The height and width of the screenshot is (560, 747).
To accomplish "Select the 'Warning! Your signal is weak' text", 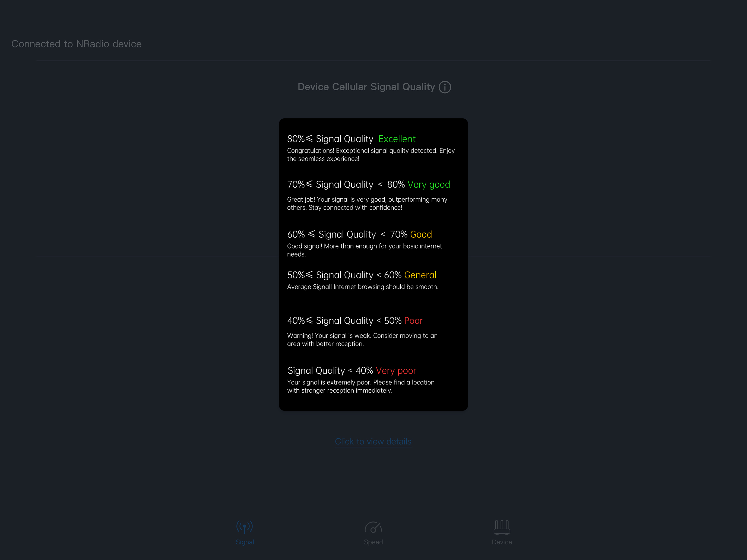I will point(362,340).
